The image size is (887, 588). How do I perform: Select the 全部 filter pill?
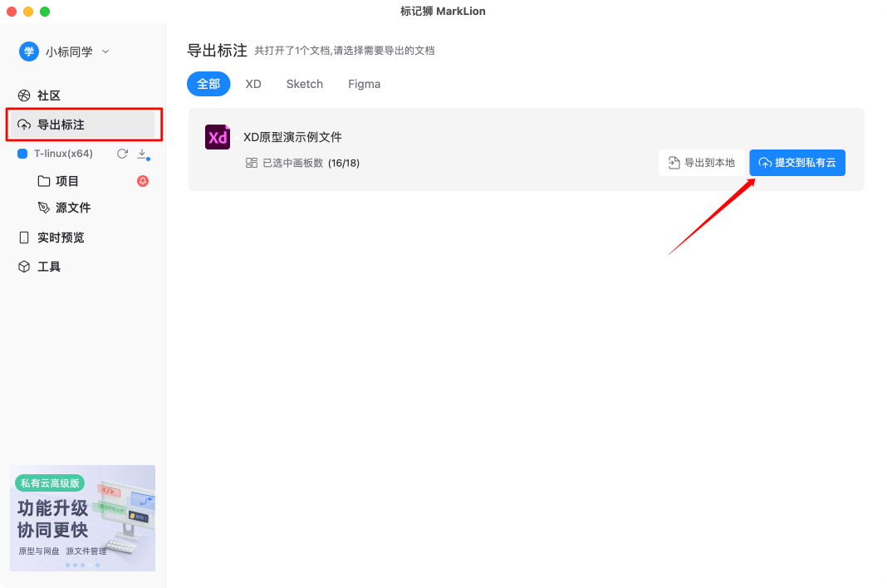pyautogui.click(x=208, y=84)
